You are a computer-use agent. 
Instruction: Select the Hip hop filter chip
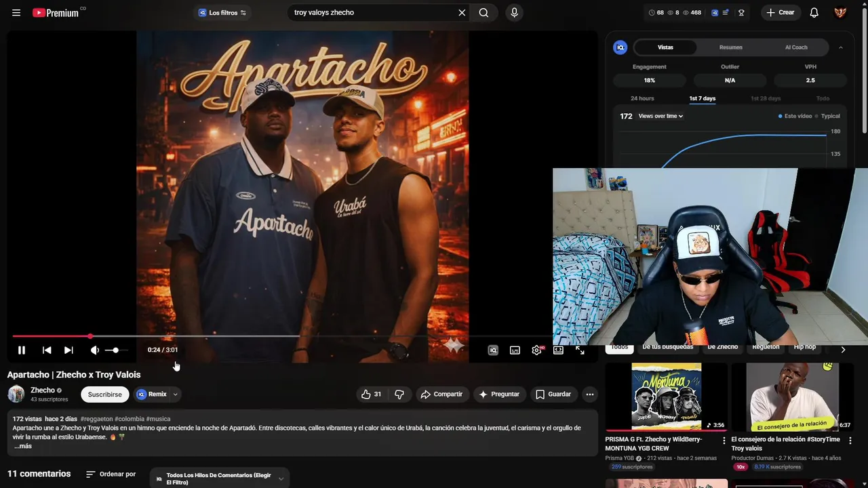point(805,348)
